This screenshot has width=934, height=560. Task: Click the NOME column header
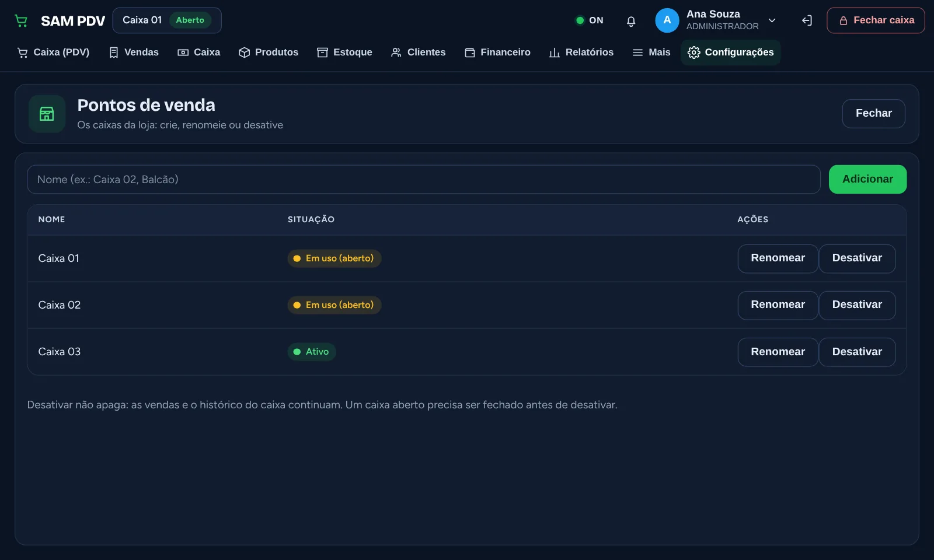[51, 220]
